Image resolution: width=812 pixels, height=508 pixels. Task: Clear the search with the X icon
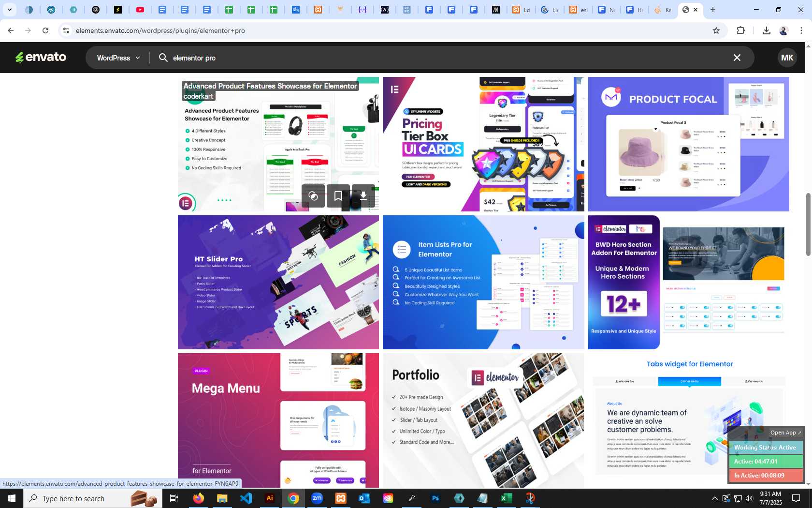(737, 58)
